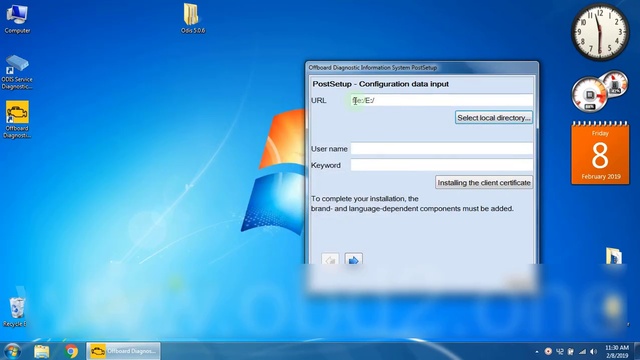
Task: Click the PostSetup window title bar
Action: tap(422, 68)
